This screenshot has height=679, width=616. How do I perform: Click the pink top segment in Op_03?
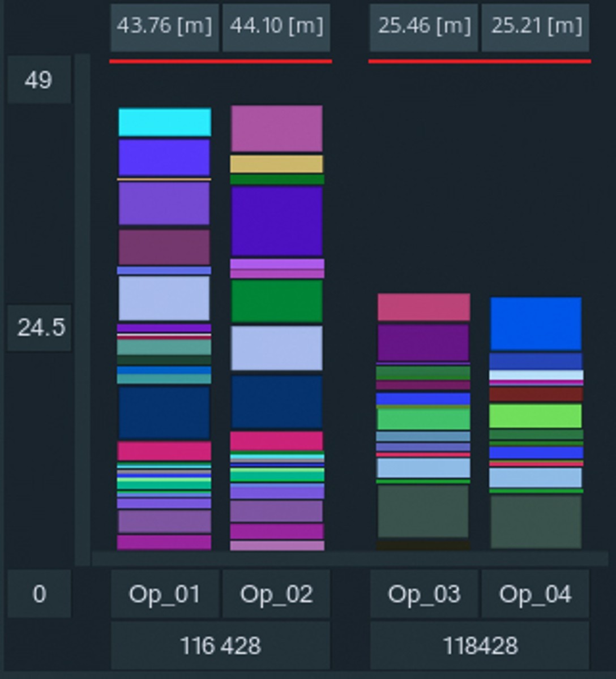point(423,307)
